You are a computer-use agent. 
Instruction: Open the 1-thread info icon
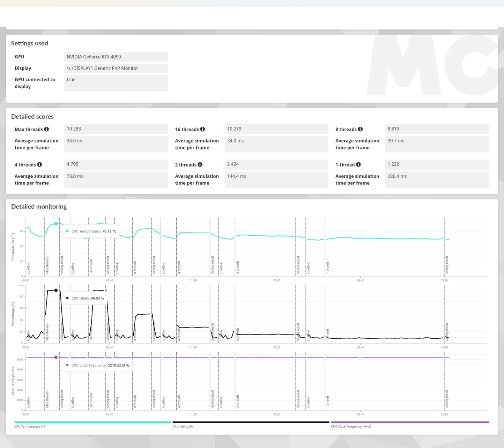click(358, 164)
